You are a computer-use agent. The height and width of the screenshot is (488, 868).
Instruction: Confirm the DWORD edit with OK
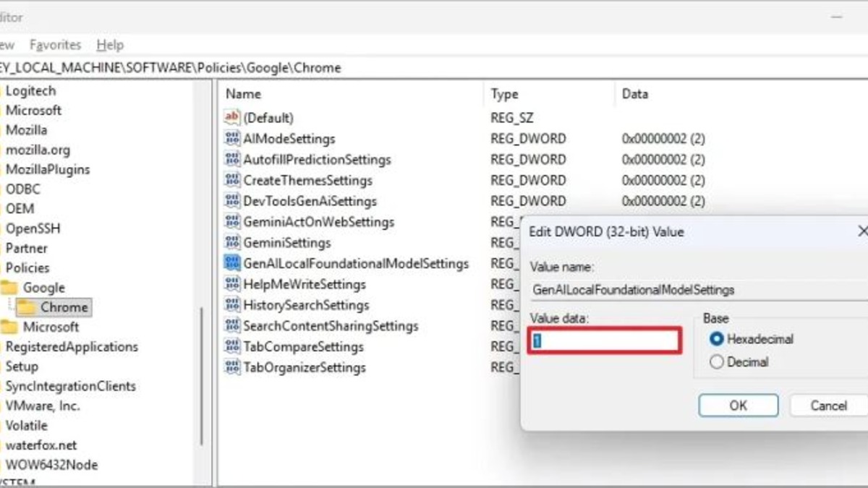739,406
